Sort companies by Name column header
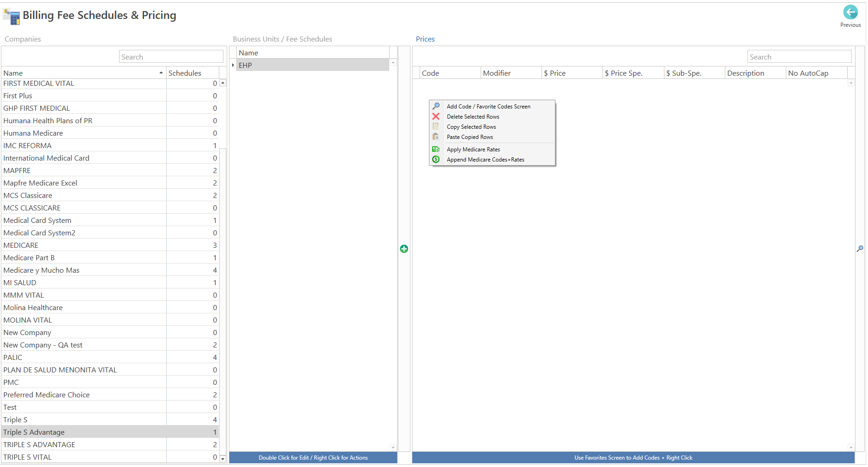This screenshot has height=467, width=868. point(84,73)
